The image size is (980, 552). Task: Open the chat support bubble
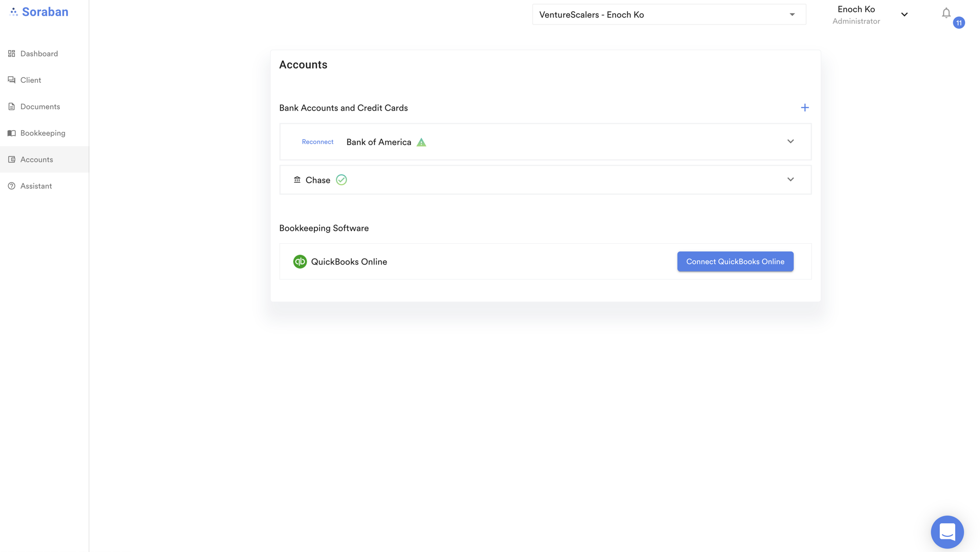pyautogui.click(x=947, y=532)
